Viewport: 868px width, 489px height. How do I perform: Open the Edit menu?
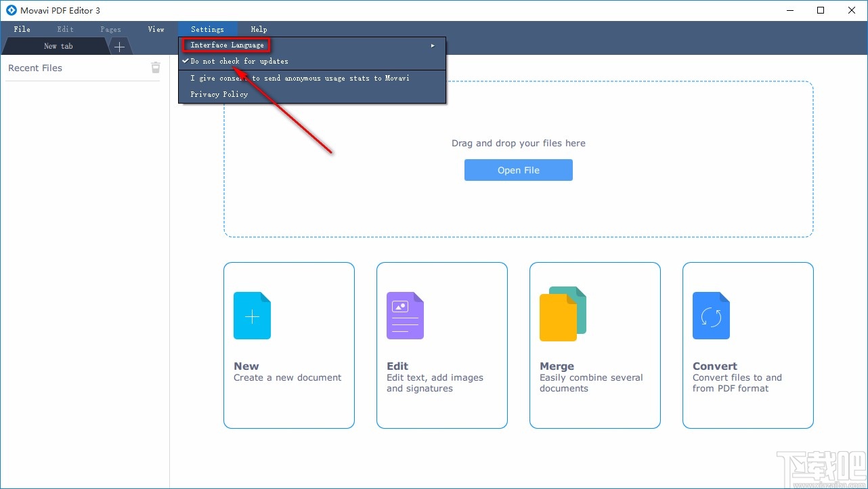pyautogui.click(x=65, y=29)
